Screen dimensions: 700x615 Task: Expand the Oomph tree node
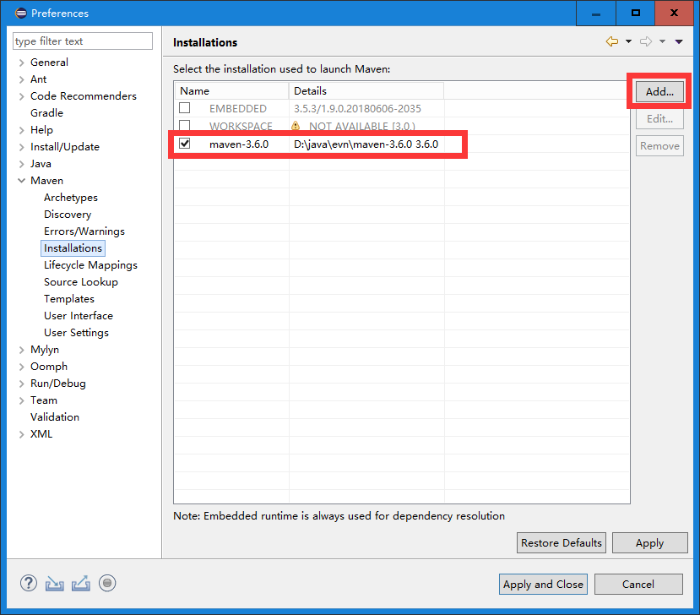pyautogui.click(x=21, y=367)
